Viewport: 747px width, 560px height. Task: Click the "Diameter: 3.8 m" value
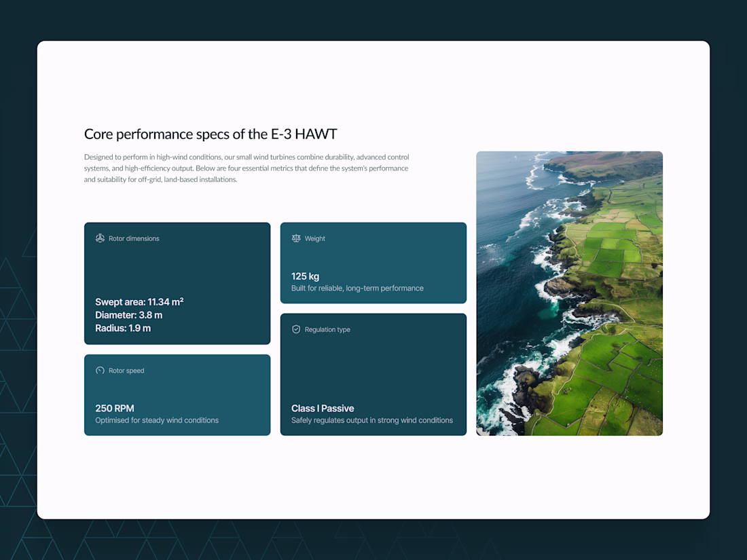tap(128, 315)
